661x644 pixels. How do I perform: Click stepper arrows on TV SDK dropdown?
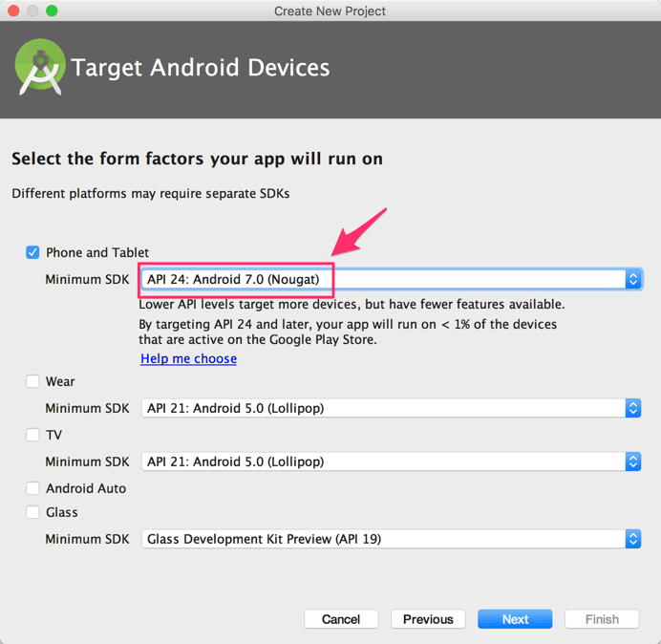(633, 462)
